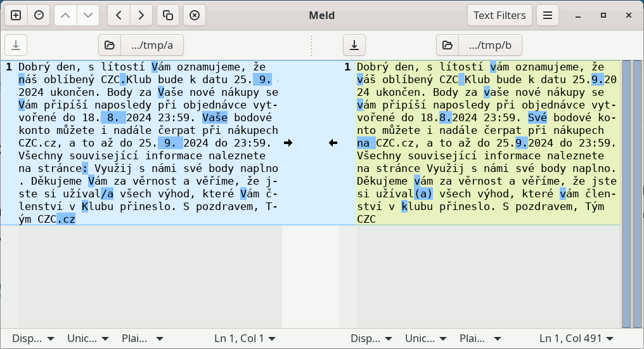Save the right file /tmp/b
This screenshot has width=644, height=349.
click(354, 45)
